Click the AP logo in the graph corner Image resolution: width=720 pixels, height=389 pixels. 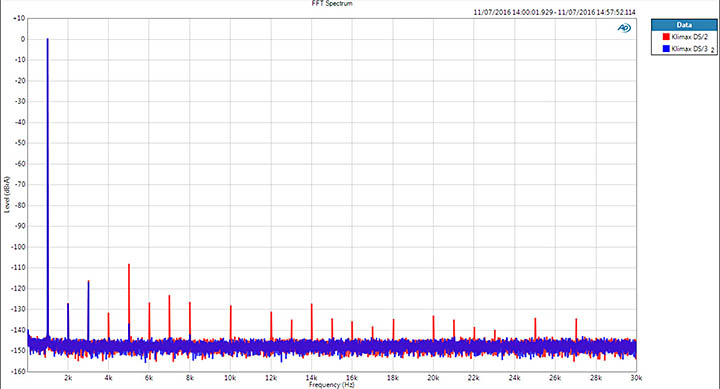click(624, 28)
